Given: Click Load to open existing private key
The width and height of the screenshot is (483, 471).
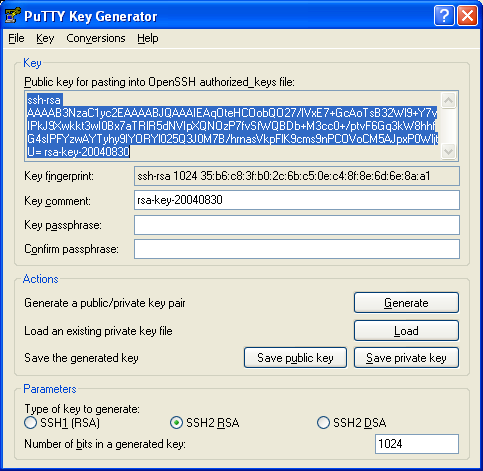Looking at the screenshot, I should click(406, 331).
